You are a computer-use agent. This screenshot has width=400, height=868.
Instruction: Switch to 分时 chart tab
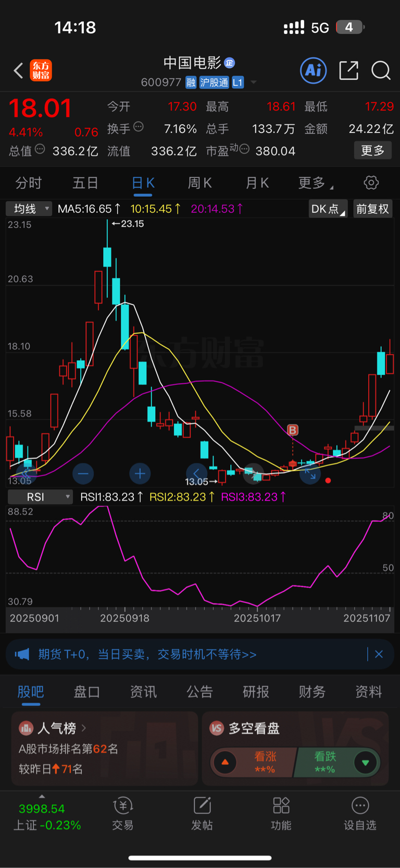click(29, 183)
